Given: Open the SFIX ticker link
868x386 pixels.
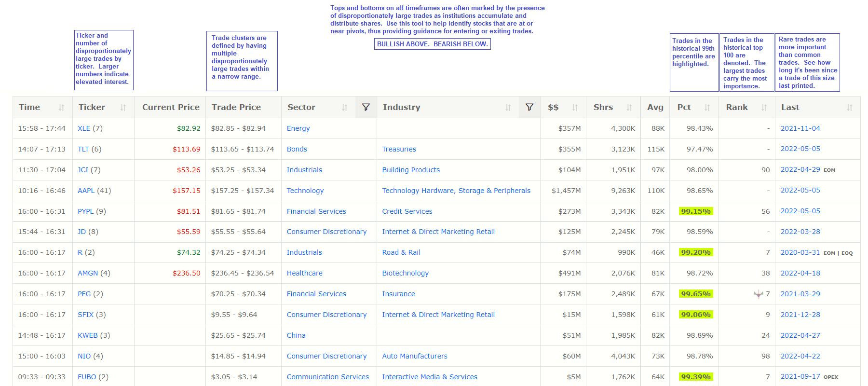Looking at the screenshot, I should click(86, 315).
